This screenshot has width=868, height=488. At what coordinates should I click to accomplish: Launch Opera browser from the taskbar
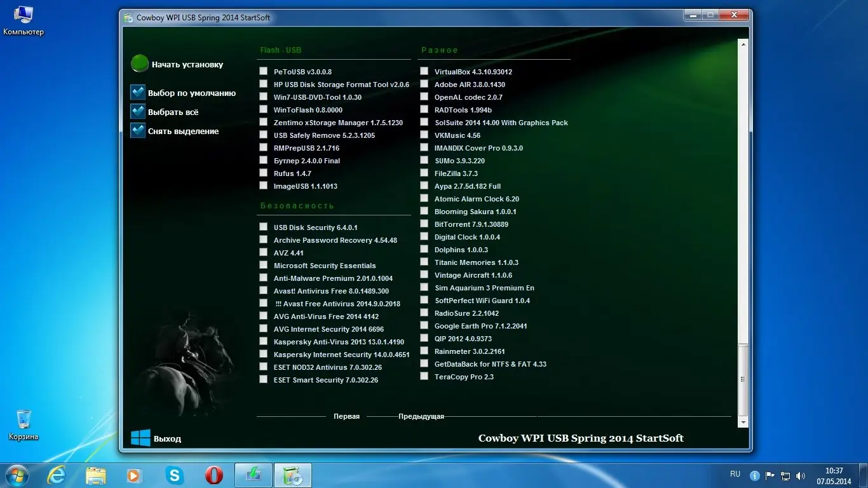(214, 475)
